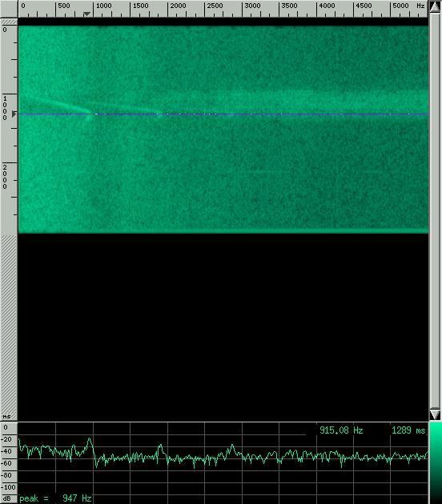The height and width of the screenshot is (504, 442).
Task: Click the 3500 Hz label on ruler
Action: click(290, 6)
